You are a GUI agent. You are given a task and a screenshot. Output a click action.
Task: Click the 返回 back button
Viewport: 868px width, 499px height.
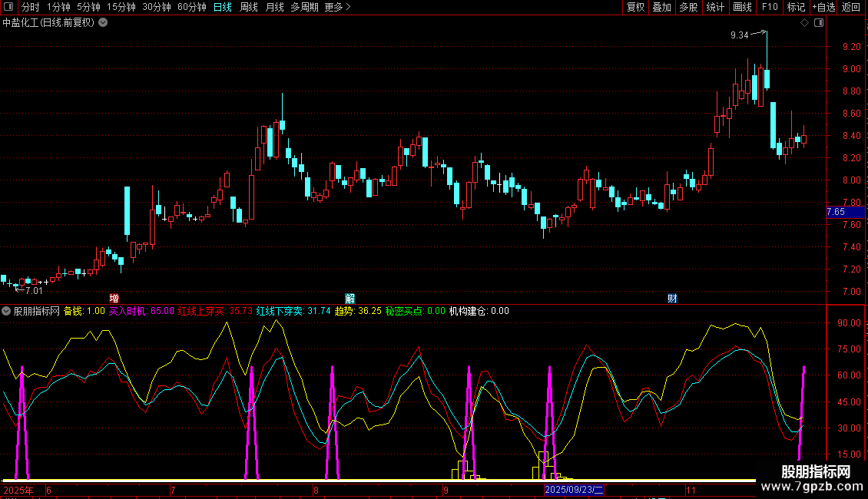[851, 8]
